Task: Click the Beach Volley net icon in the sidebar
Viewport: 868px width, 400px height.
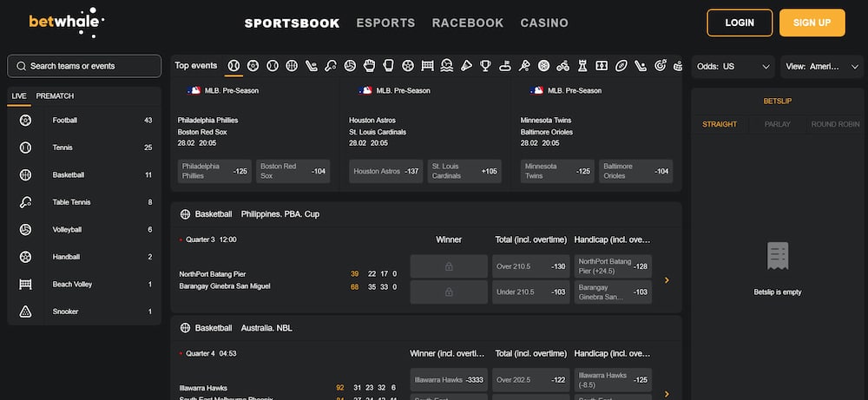Action: 25,285
